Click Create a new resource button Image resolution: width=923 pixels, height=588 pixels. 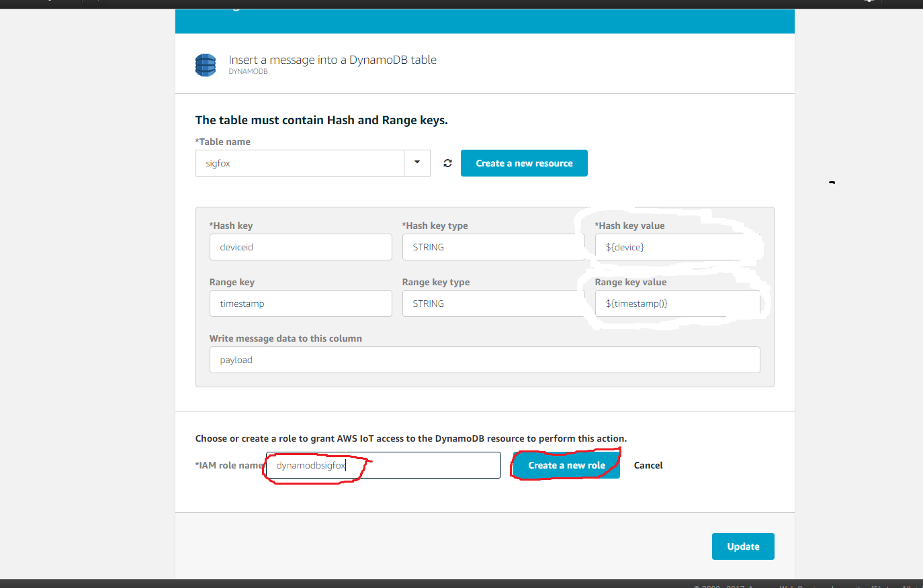(524, 163)
